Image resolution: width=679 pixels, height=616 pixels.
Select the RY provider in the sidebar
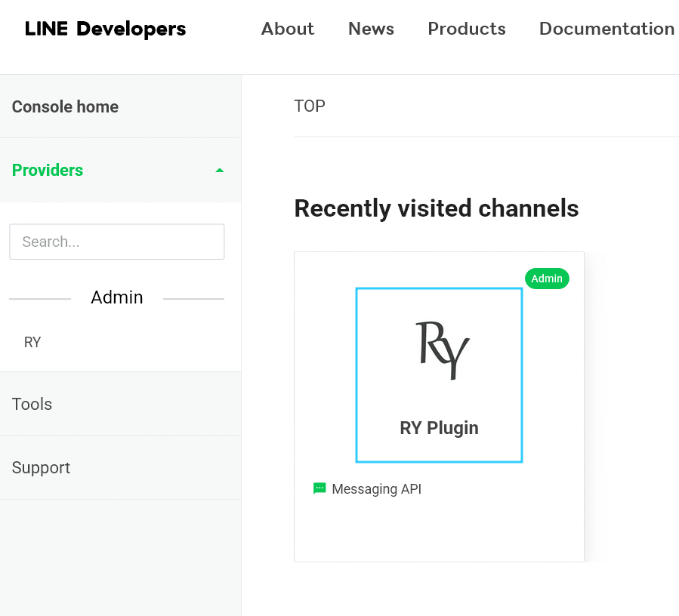tap(32, 342)
